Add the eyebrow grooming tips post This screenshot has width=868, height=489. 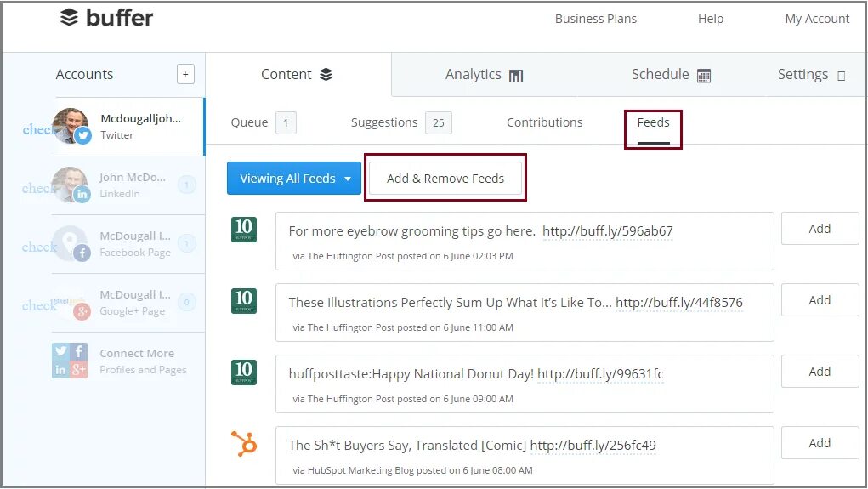click(820, 228)
